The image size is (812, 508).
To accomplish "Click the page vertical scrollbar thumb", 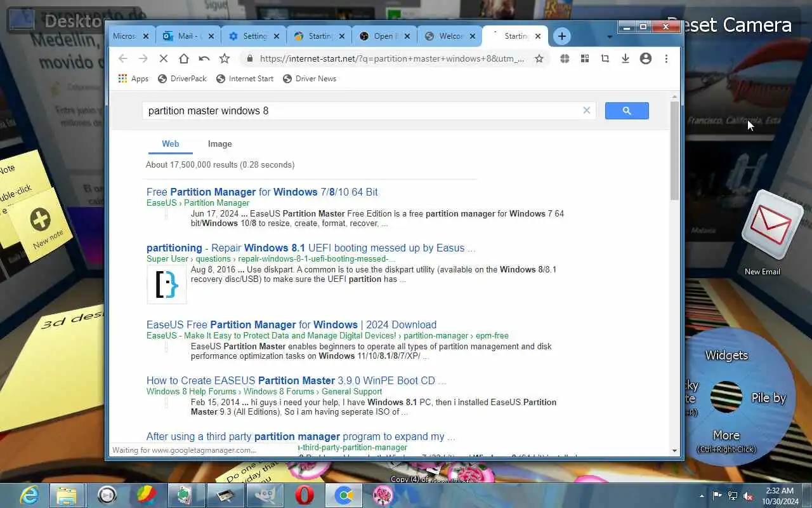I will pyautogui.click(x=674, y=150).
